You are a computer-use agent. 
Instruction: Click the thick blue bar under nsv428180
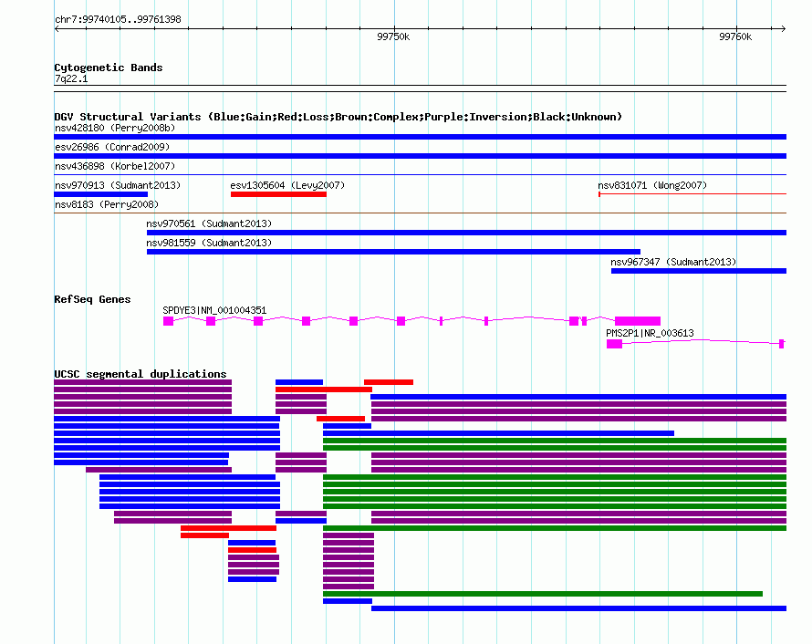click(x=420, y=137)
